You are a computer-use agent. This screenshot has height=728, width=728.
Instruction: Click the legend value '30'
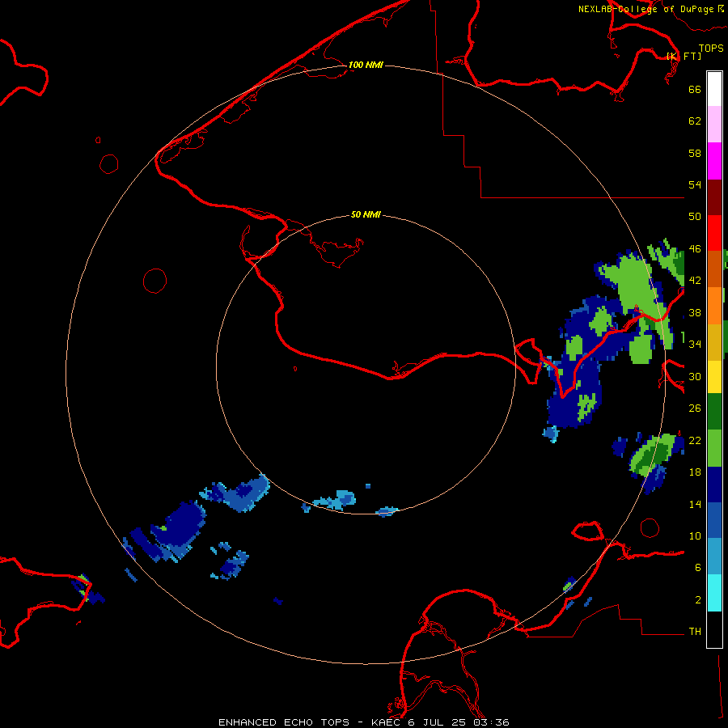tap(695, 376)
